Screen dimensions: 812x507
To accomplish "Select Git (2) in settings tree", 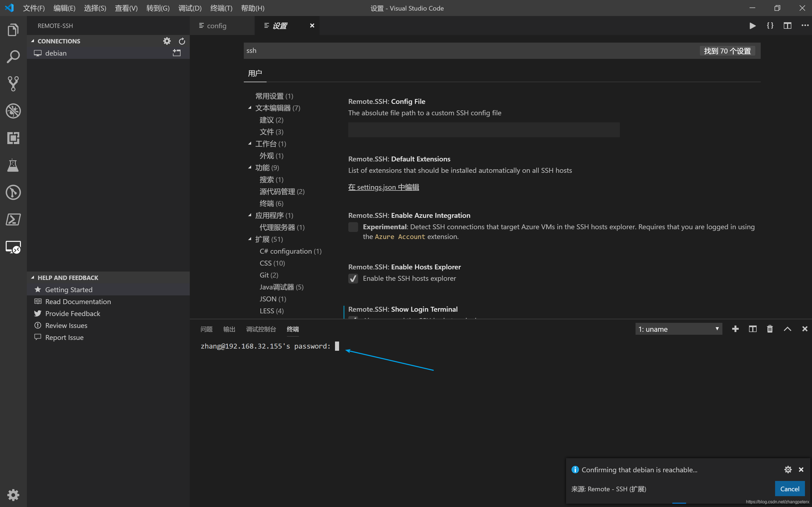I will tap(269, 275).
